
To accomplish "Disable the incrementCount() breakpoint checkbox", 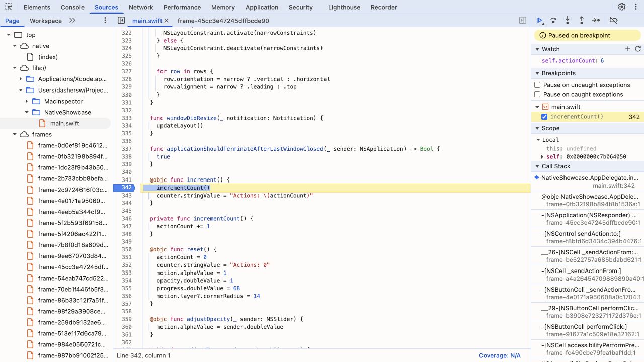I will (544, 117).
